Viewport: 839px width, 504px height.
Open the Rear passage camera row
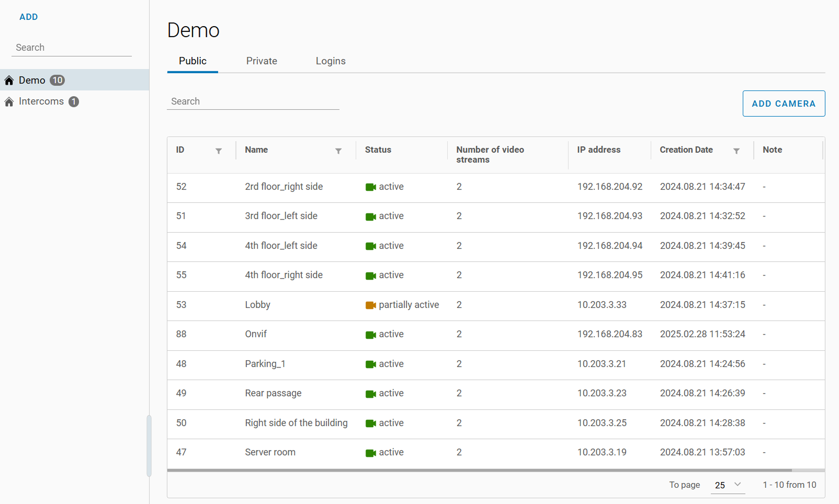coord(273,393)
